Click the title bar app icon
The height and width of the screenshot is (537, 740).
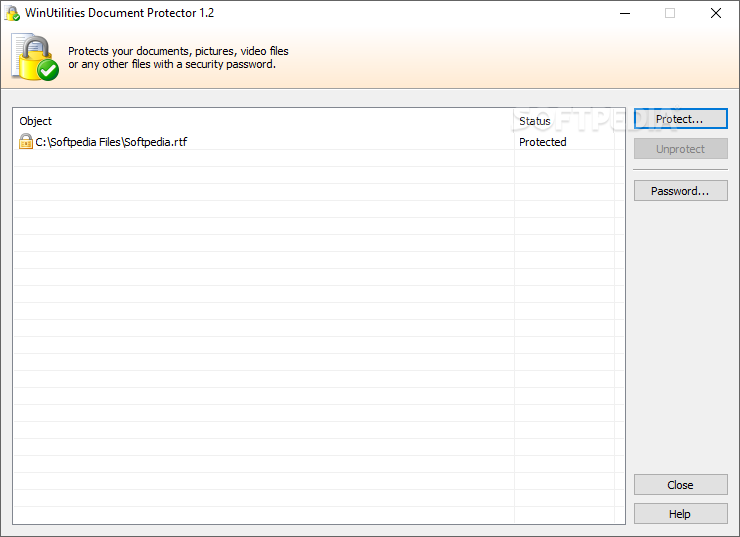click(13, 13)
